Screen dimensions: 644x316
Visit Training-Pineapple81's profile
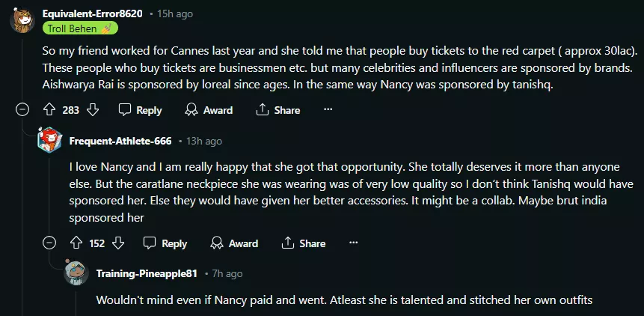pos(147,274)
